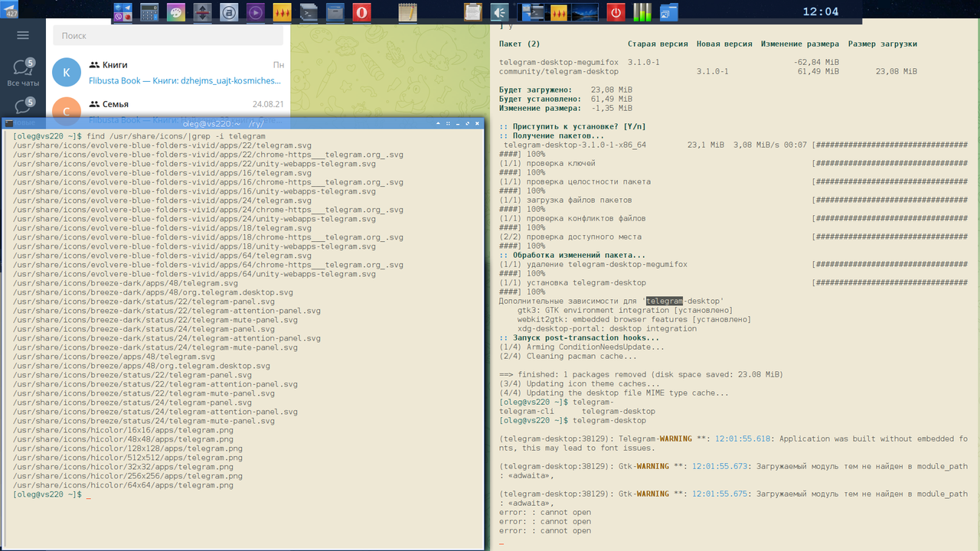Click the 12:04 clock in the panel
Image resolution: width=980 pixels, height=551 pixels.
click(x=820, y=11)
